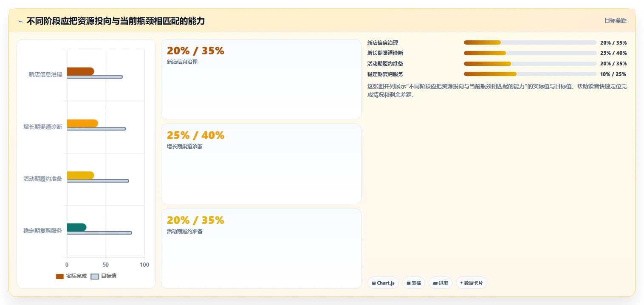
Task: Click the grey target bar for 新店信息治理
Action: tap(95, 77)
